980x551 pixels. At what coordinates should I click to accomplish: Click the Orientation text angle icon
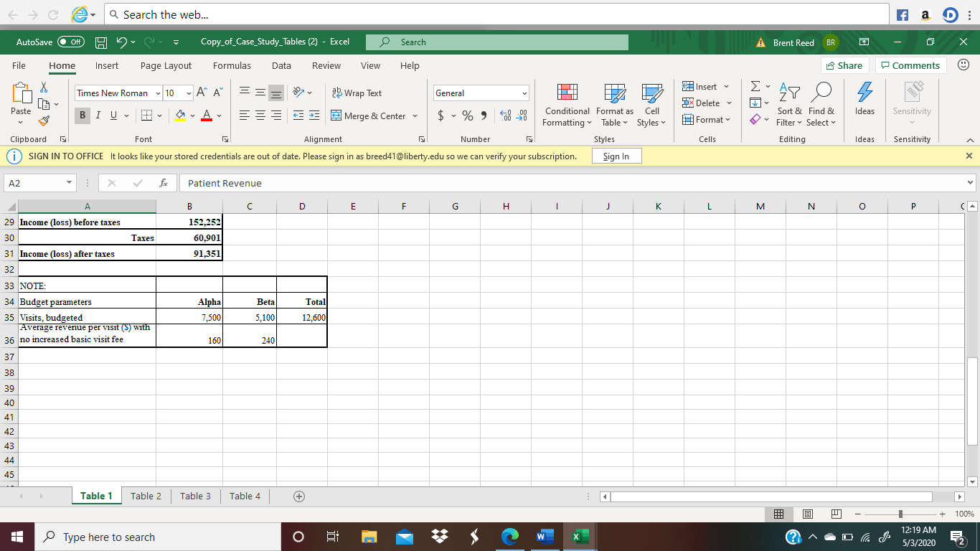tap(298, 93)
